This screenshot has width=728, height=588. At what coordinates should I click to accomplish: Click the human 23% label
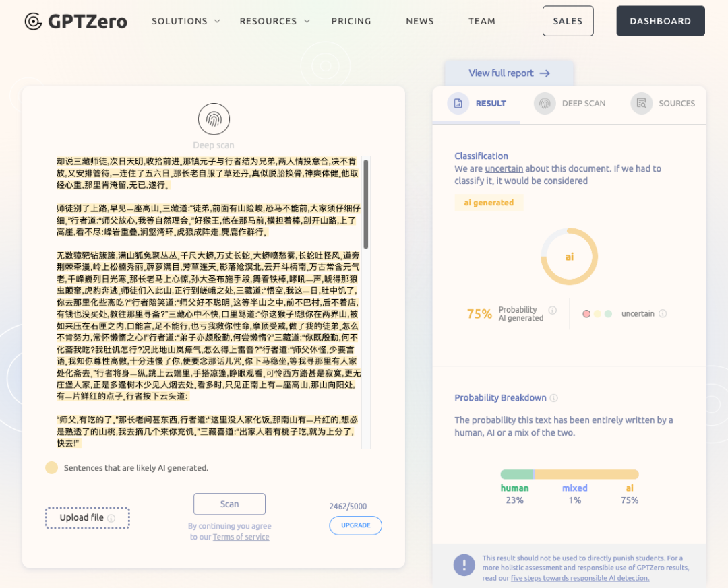click(x=514, y=494)
